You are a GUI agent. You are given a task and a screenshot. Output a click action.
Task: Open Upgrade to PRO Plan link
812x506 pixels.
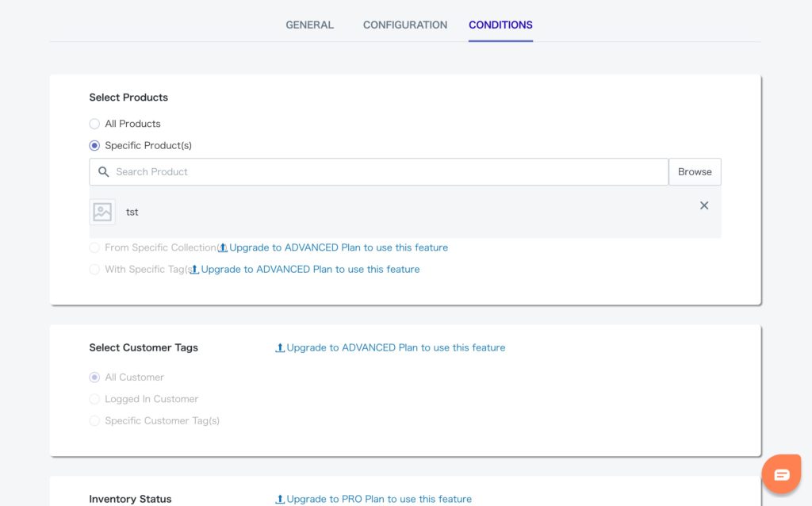click(x=379, y=499)
